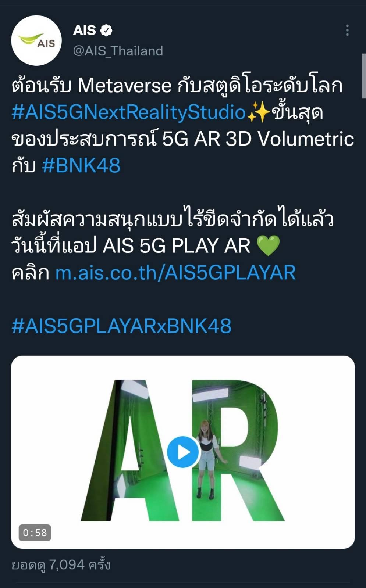Open hashtag #AIS5GNextRealityStudio
The image size is (366, 588).
(x=128, y=112)
